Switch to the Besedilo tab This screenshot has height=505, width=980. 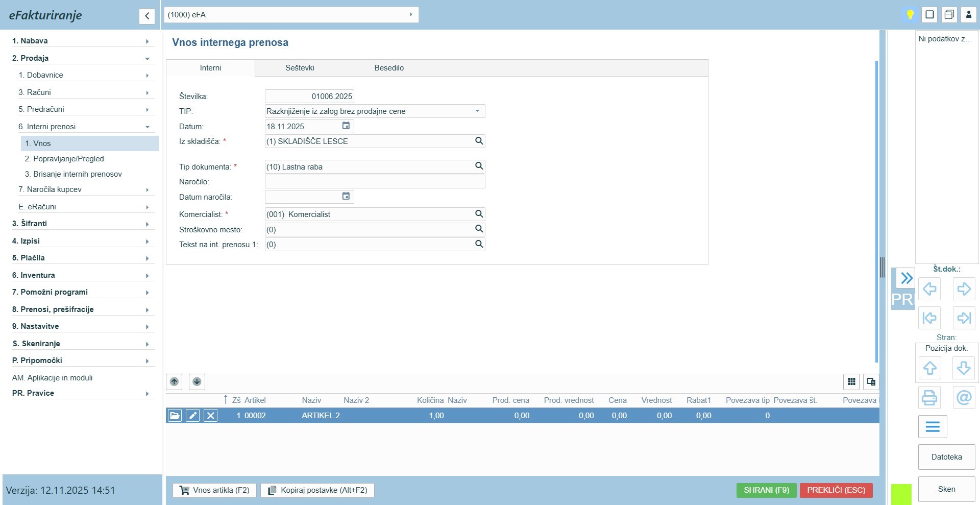pyautogui.click(x=389, y=68)
